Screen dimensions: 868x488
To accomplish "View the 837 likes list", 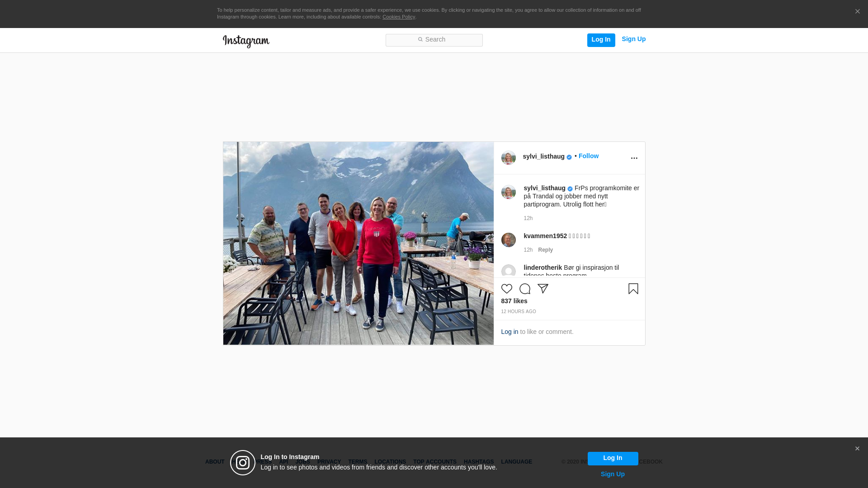I will (x=514, y=301).
